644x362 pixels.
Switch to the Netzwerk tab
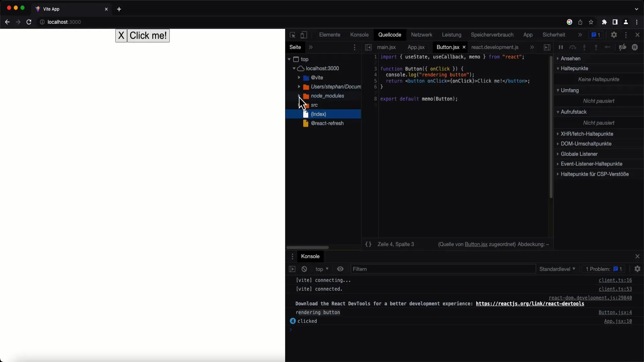click(421, 35)
